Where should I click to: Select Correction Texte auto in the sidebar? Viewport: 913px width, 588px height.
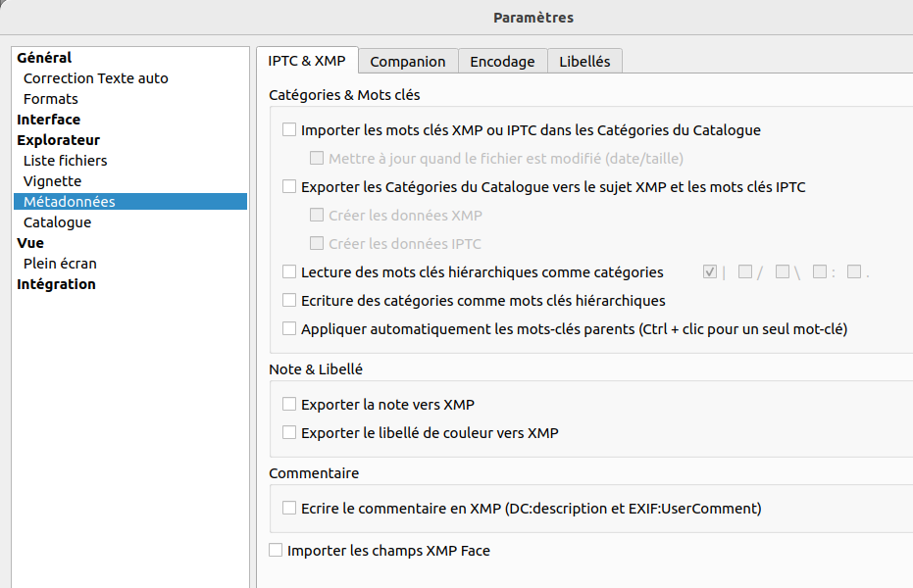(x=95, y=78)
